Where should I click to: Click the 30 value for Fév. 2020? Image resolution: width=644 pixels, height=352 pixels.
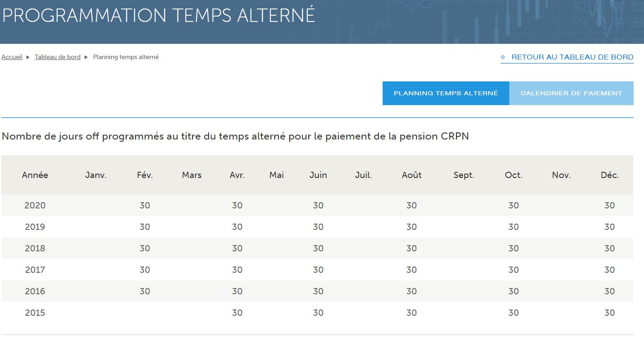tap(145, 206)
